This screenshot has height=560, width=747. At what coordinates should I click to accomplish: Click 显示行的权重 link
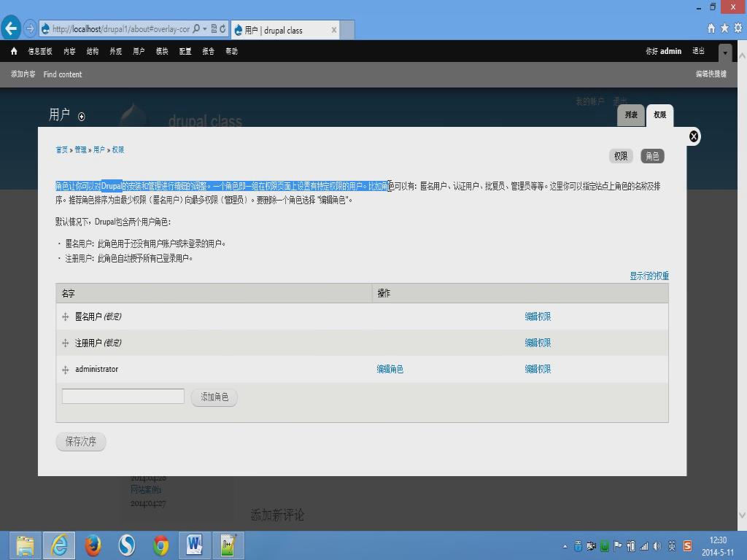tap(649, 276)
